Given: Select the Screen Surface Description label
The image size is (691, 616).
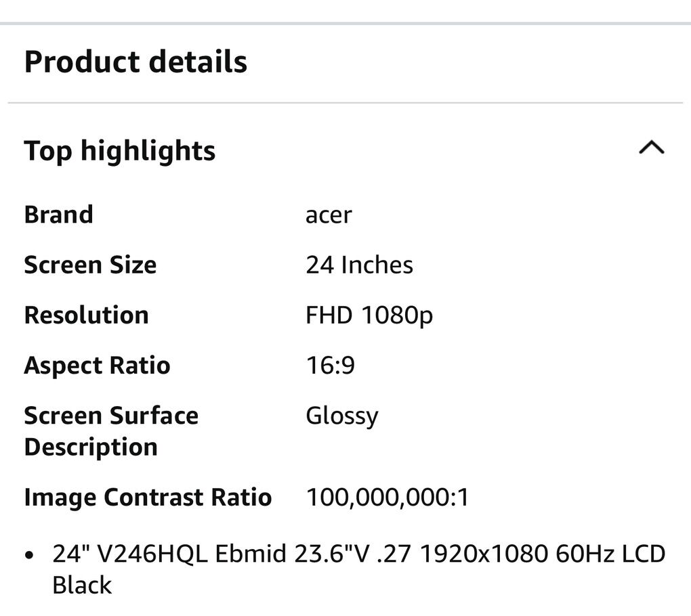Looking at the screenshot, I should [111, 431].
